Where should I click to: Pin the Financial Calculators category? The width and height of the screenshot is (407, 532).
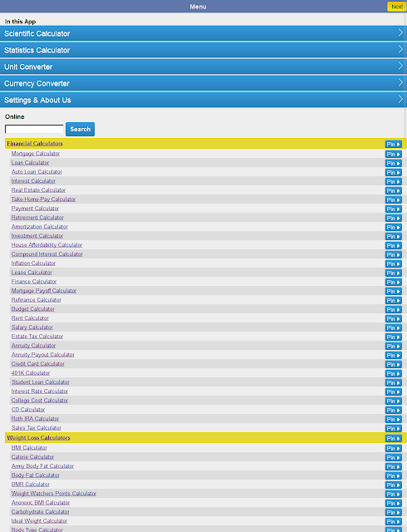(394, 144)
